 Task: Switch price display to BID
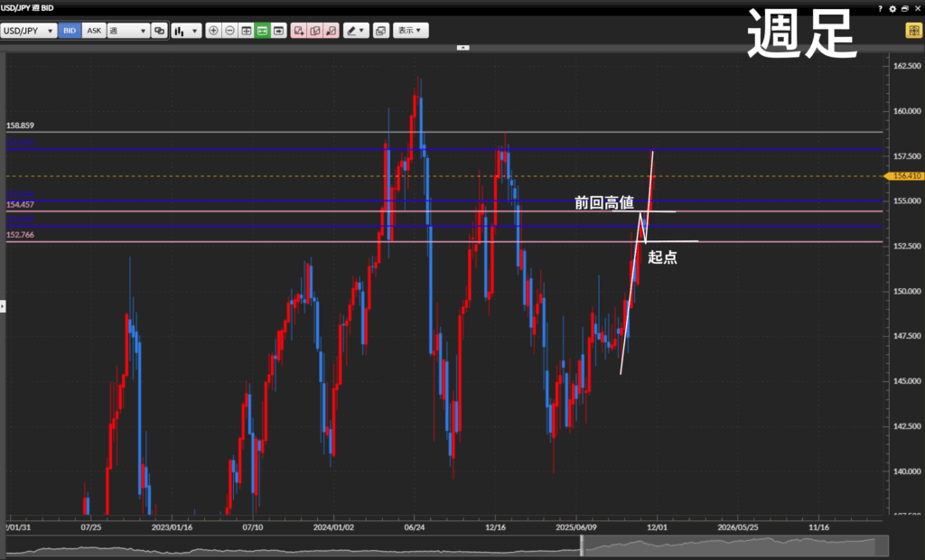point(70,31)
